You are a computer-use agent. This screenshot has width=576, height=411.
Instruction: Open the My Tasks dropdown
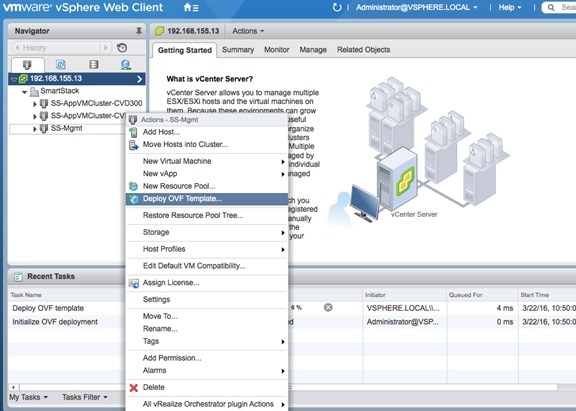pos(28,397)
